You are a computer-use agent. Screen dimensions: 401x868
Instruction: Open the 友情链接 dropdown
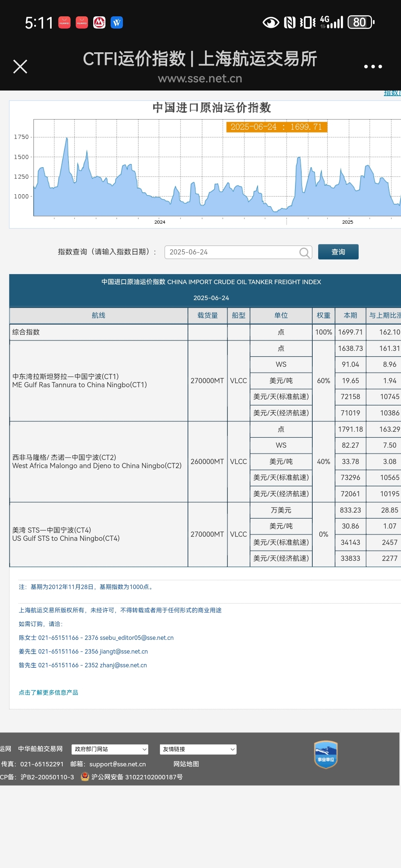[x=198, y=749]
